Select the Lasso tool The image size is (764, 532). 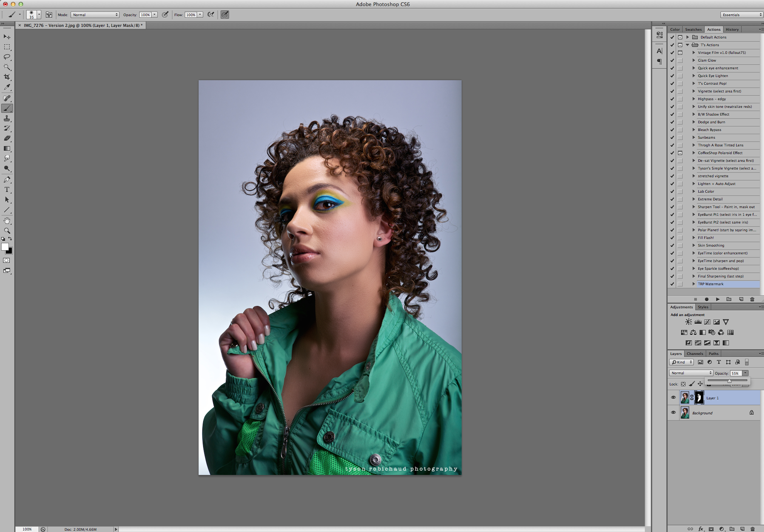point(7,57)
